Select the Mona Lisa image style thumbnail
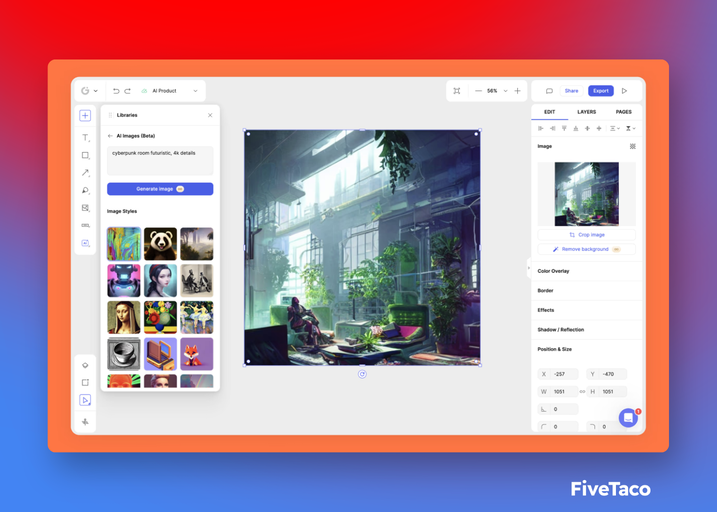The width and height of the screenshot is (717, 512). (x=123, y=317)
